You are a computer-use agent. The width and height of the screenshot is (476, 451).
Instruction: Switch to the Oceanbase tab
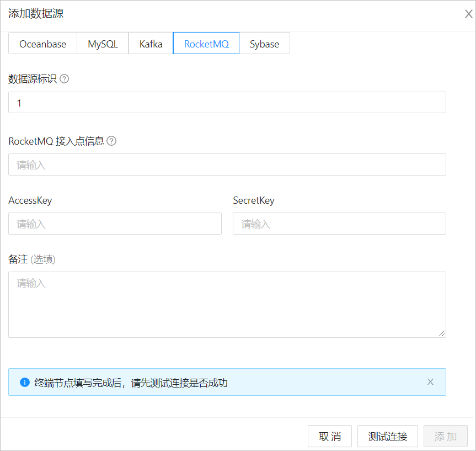pyautogui.click(x=43, y=43)
